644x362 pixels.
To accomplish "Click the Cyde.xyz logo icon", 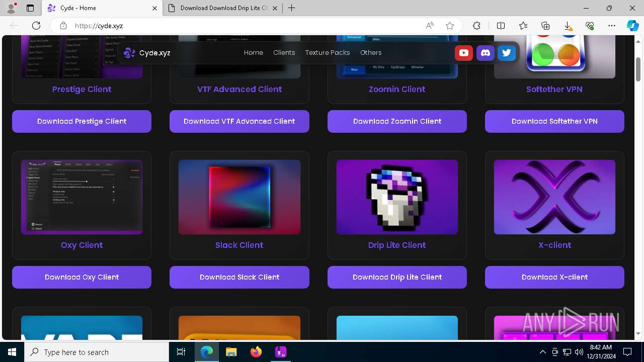I will [129, 53].
